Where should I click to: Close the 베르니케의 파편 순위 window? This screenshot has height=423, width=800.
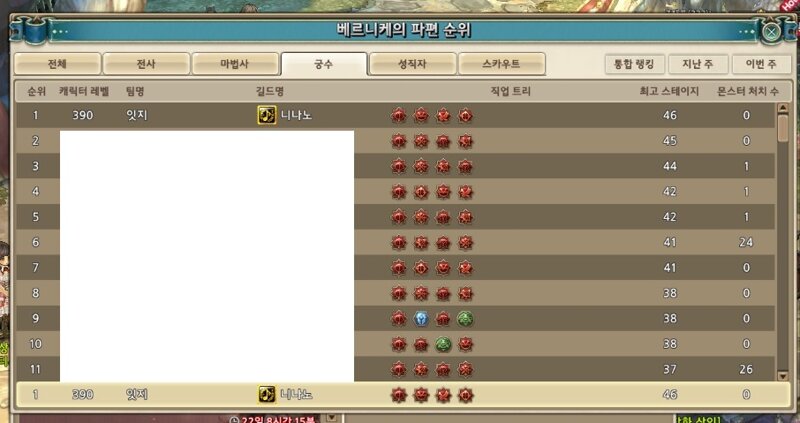(x=771, y=32)
